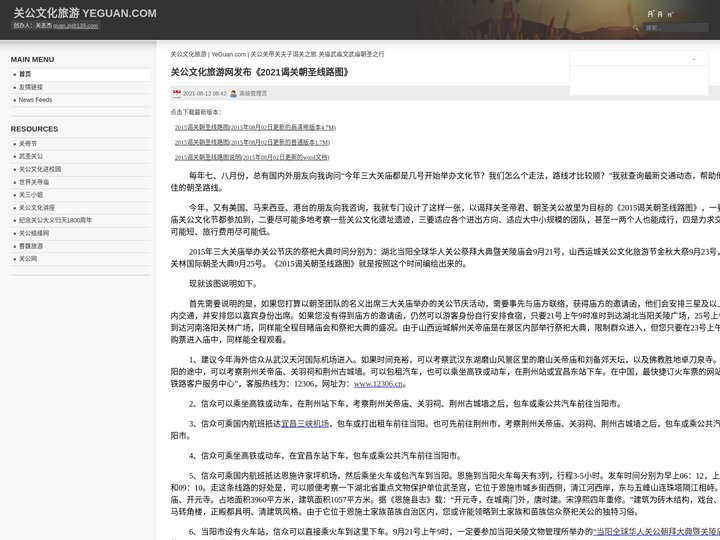Click the RESOURCES heading
The width and height of the screenshot is (720, 540).
point(34,129)
